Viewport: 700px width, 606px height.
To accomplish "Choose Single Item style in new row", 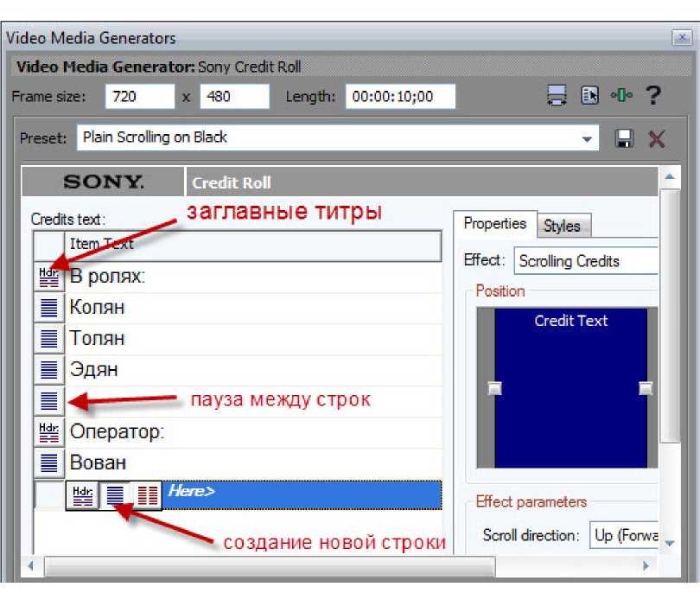I will pyautogui.click(x=115, y=495).
